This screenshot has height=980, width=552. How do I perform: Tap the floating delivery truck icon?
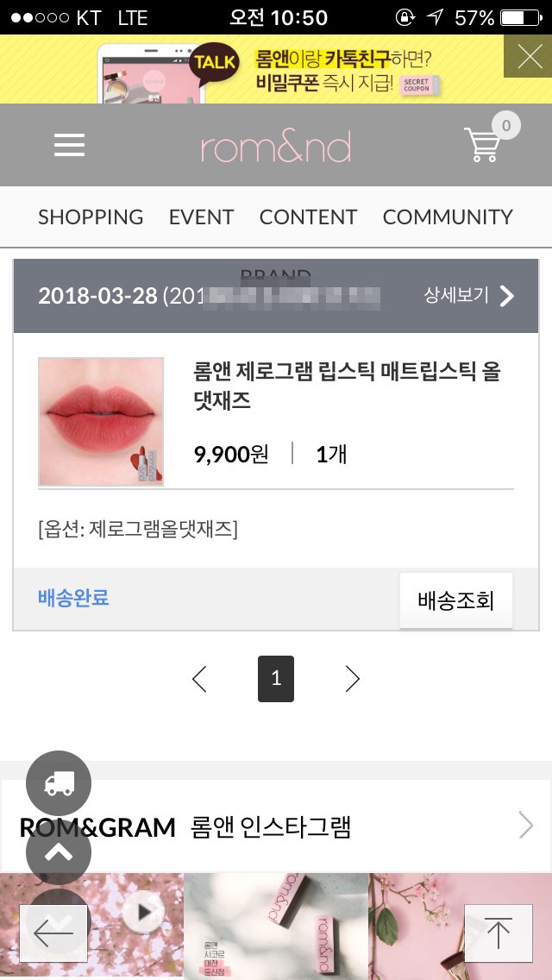tap(59, 783)
